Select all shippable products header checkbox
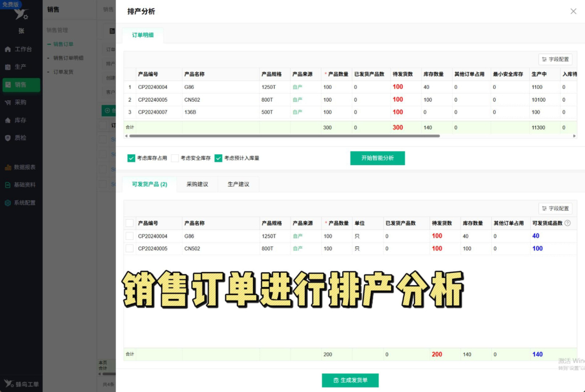The width and height of the screenshot is (585, 392). click(x=129, y=223)
